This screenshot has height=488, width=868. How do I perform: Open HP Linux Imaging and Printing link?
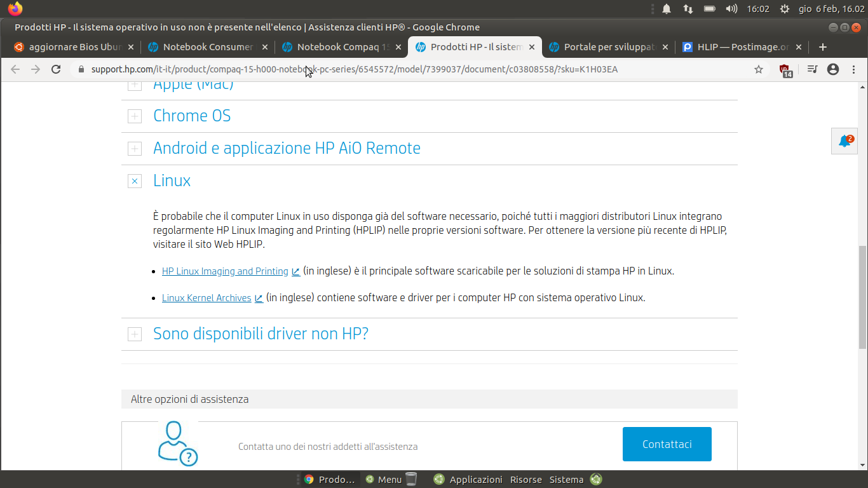point(225,271)
